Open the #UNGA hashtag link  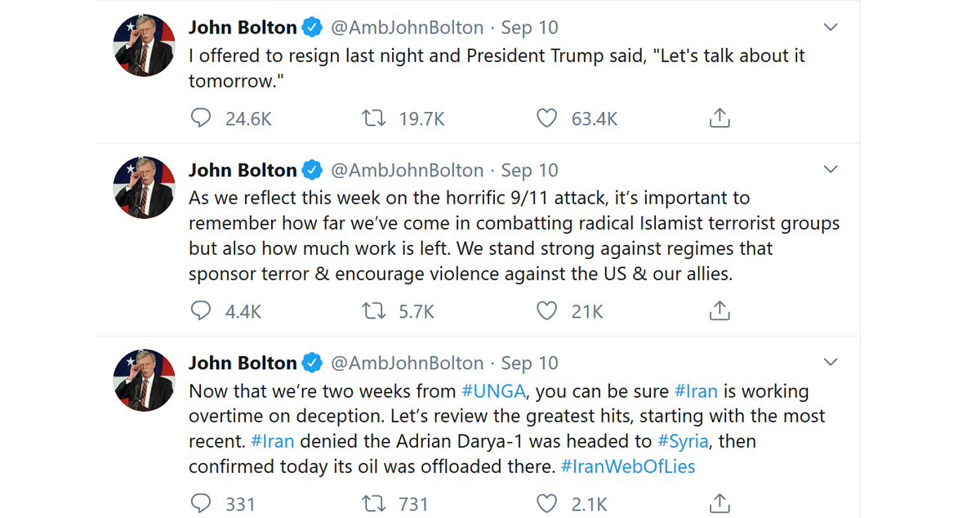pyautogui.click(x=493, y=391)
